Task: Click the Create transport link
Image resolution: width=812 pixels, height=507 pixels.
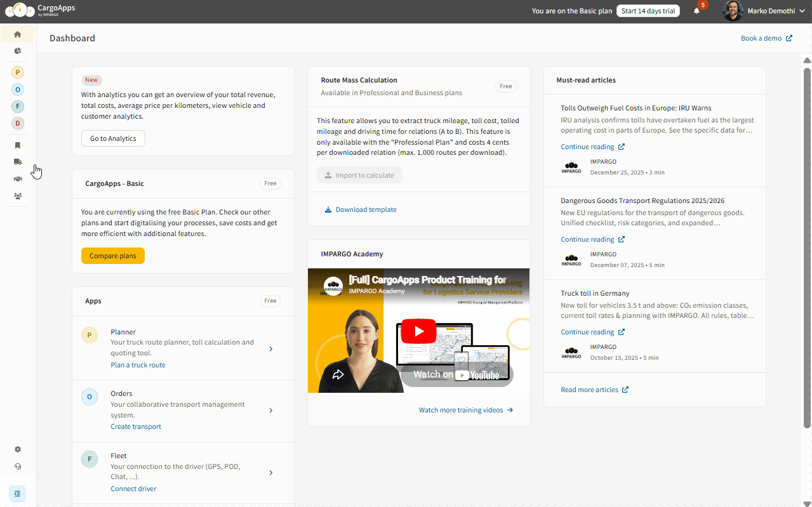Action: tap(136, 426)
